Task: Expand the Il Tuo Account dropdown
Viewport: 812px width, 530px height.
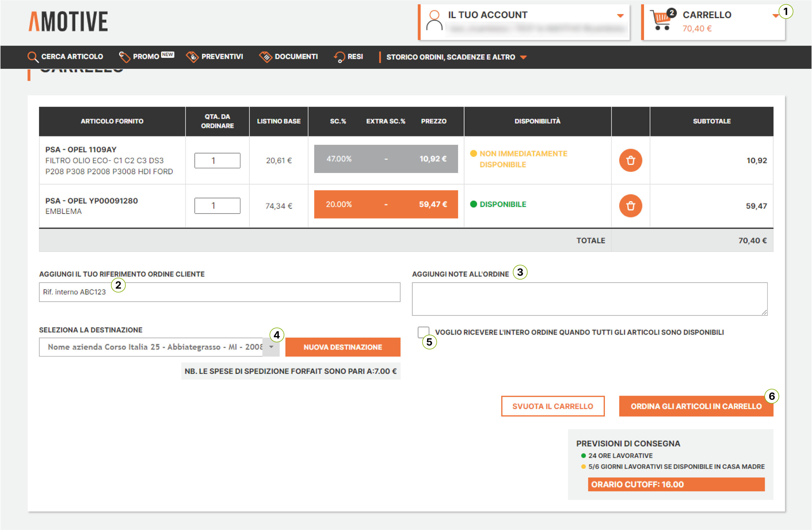Action: point(620,16)
